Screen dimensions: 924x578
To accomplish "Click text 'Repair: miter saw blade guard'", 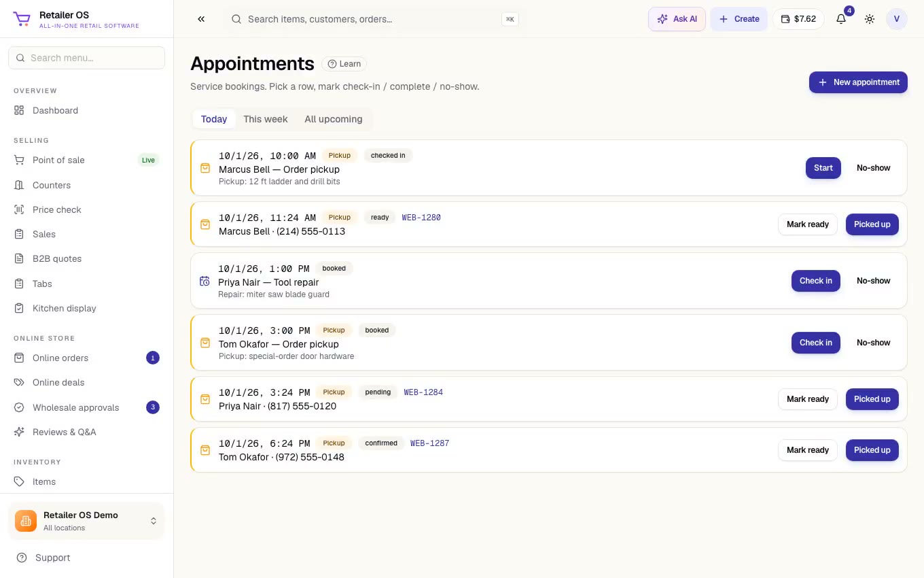I will tap(274, 294).
